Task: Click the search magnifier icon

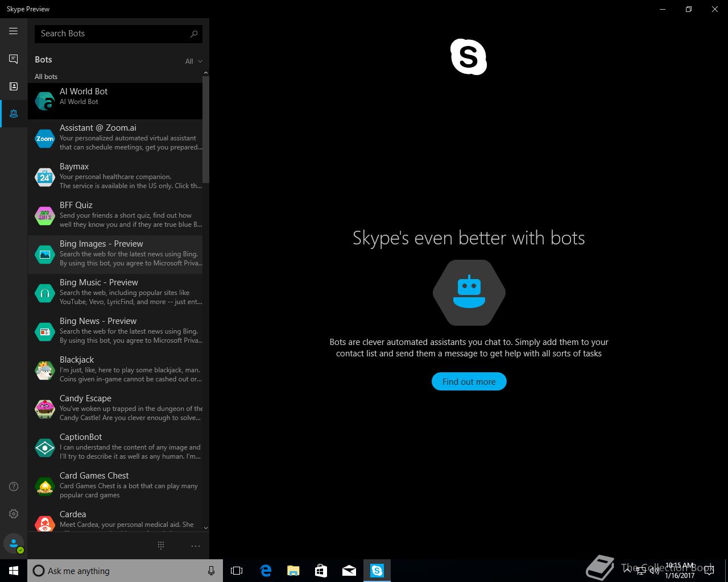Action: point(194,34)
